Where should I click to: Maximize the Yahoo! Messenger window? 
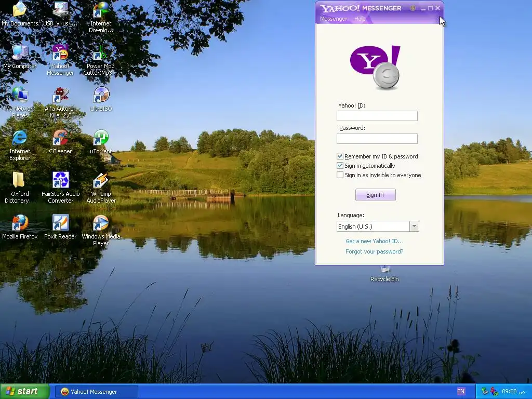(430, 8)
